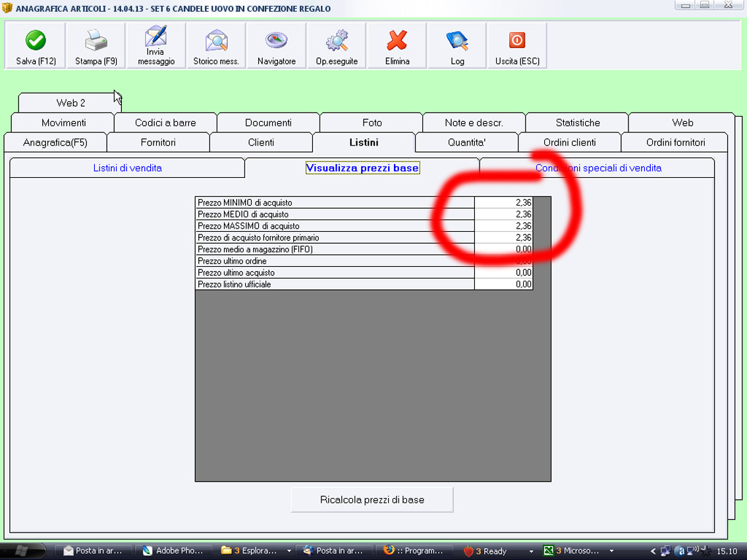Select Prezzo MASSIMO di acquisto row label
Image resolution: width=747 pixels, height=560 pixels.
pos(335,226)
